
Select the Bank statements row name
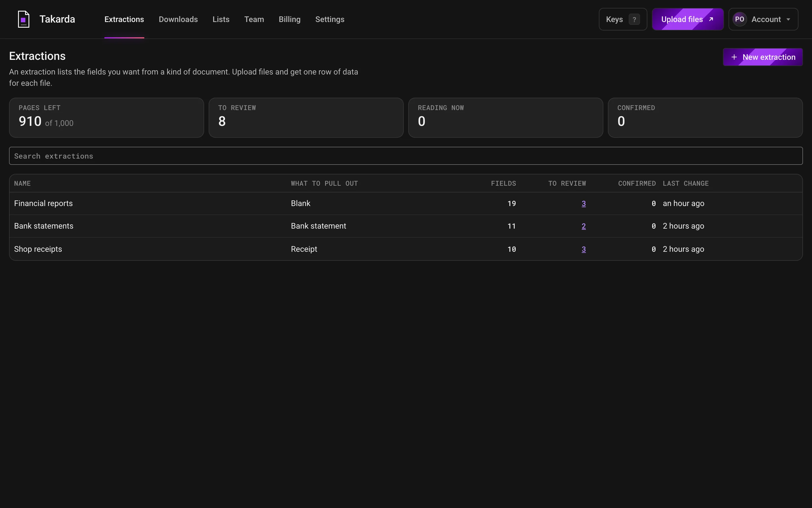[x=44, y=226]
